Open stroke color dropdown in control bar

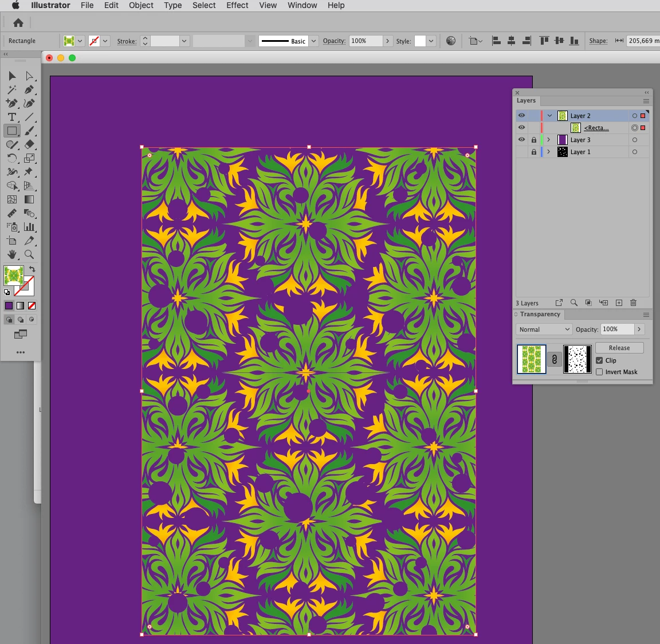[105, 41]
